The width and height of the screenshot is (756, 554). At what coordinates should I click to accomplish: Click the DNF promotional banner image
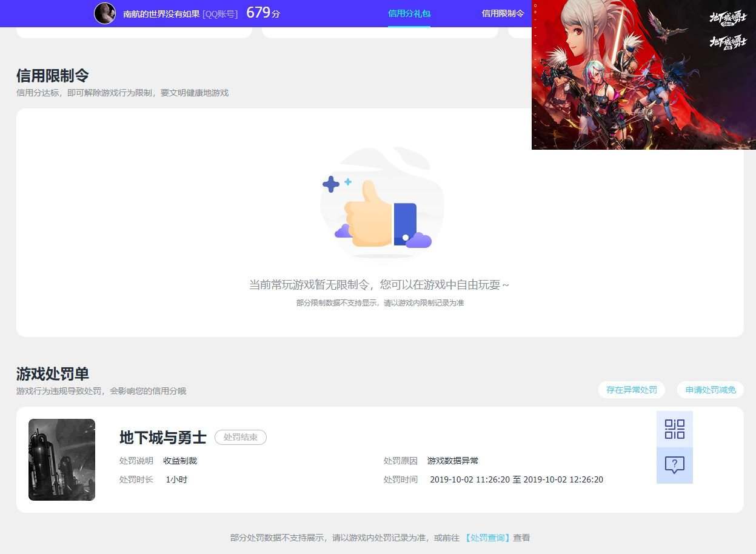(x=644, y=75)
